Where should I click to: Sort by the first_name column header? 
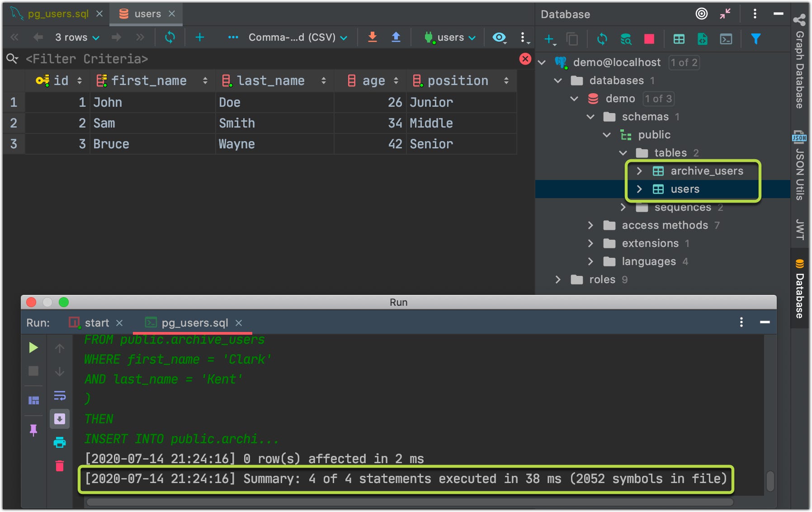(x=153, y=81)
